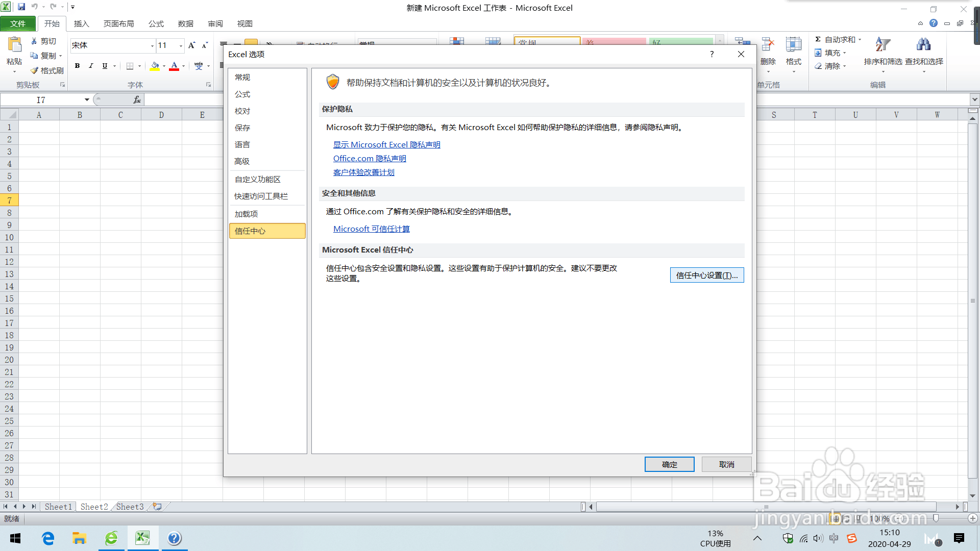Switch to 页面布局 ribbon tab
This screenshot has width=980, height=551.
118,23
